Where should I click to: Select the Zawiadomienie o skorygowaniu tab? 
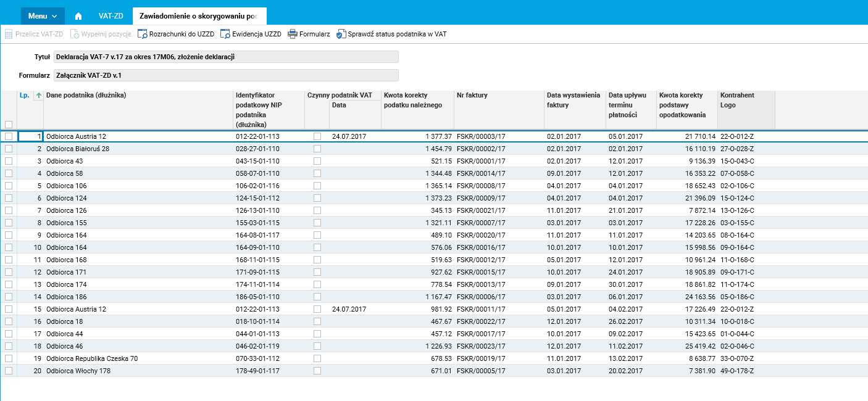point(199,16)
